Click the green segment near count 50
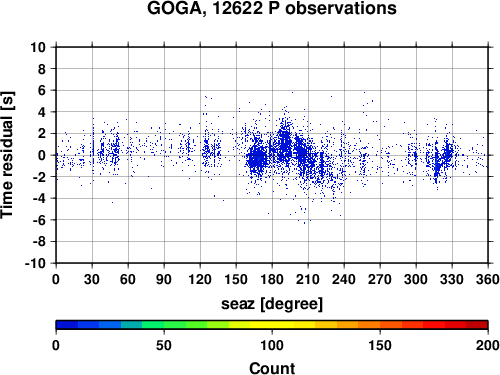Image resolution: width=500 pixels, height=375 pixels. pos(164,325)
